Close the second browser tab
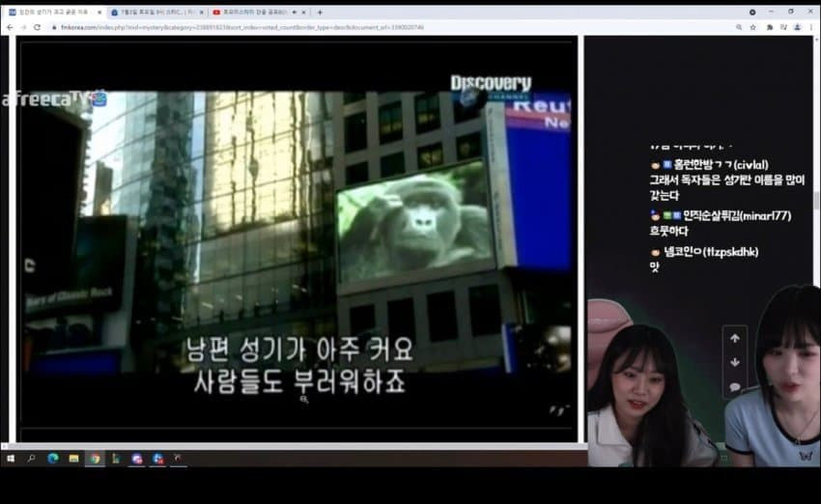821x504 pixels. 202,12
